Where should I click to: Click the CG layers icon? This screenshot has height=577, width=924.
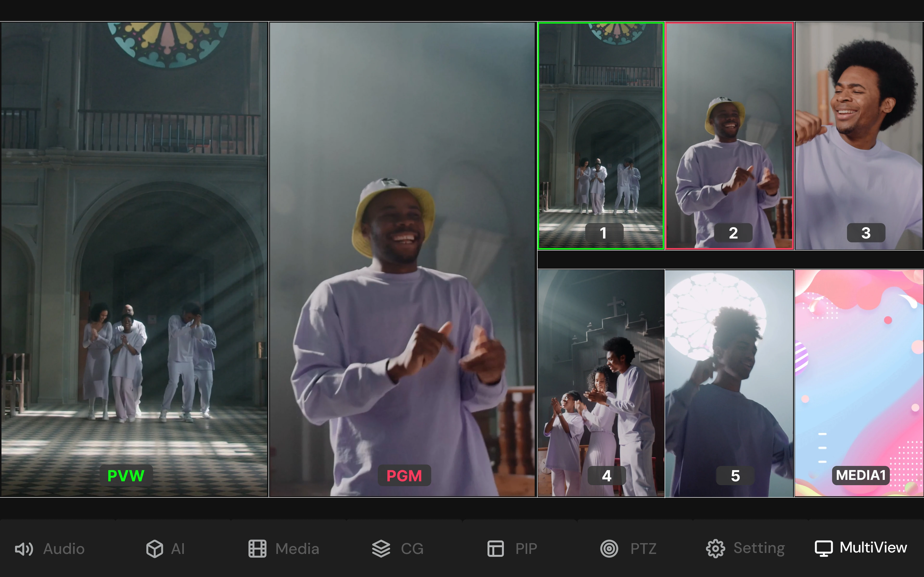click(381, 549)
